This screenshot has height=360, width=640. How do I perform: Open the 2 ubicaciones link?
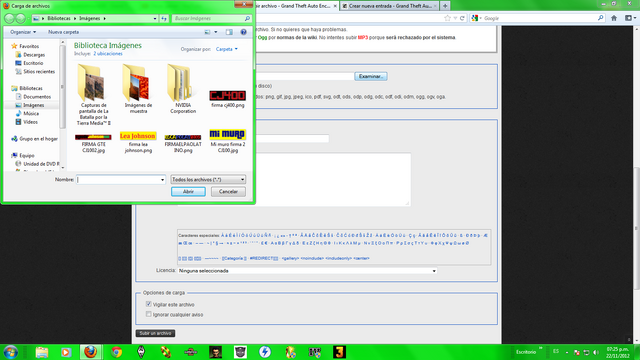tap(108, 54)
